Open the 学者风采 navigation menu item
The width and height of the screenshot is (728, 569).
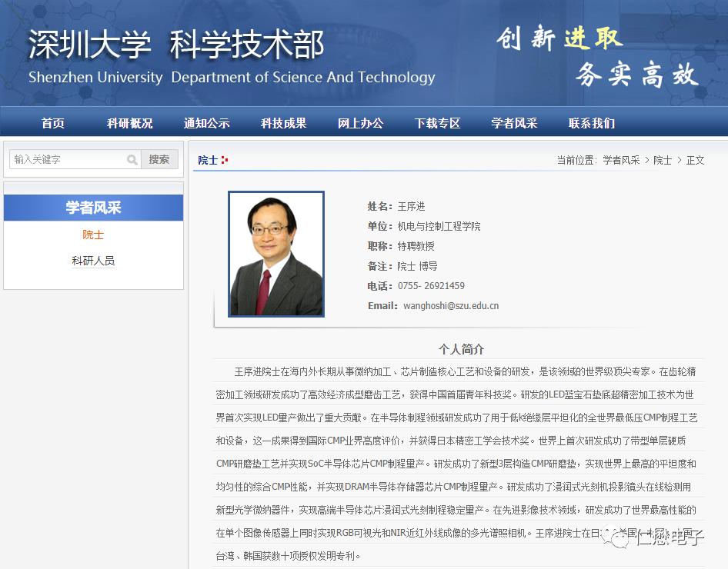point(514,123)
